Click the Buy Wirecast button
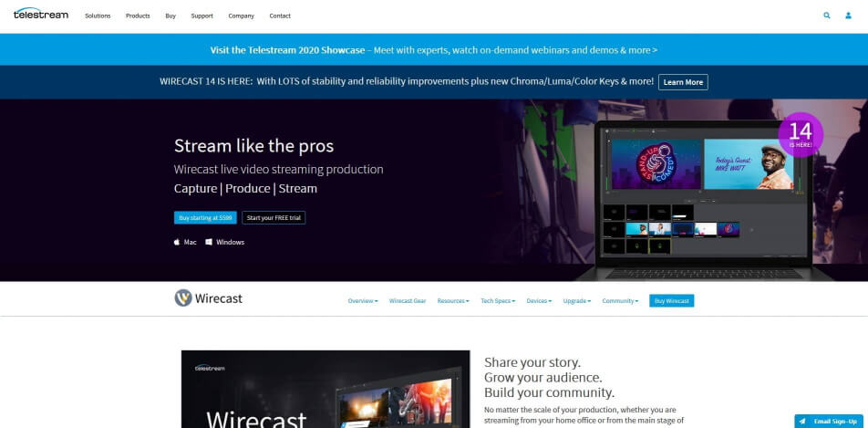The image size is (868, 428). (x=671, y=301)
